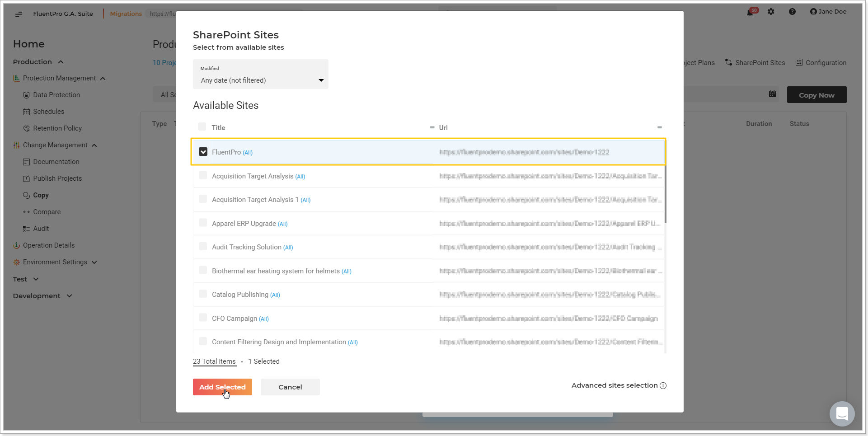The width and height of the screenshot is (868, 436).
Task: Check the CFO Campaign checkbox
Action: point(203,318)
